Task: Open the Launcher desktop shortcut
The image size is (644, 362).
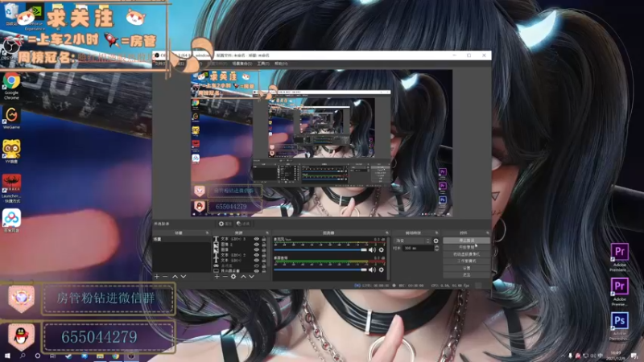Action: click(x=11, y=188)
